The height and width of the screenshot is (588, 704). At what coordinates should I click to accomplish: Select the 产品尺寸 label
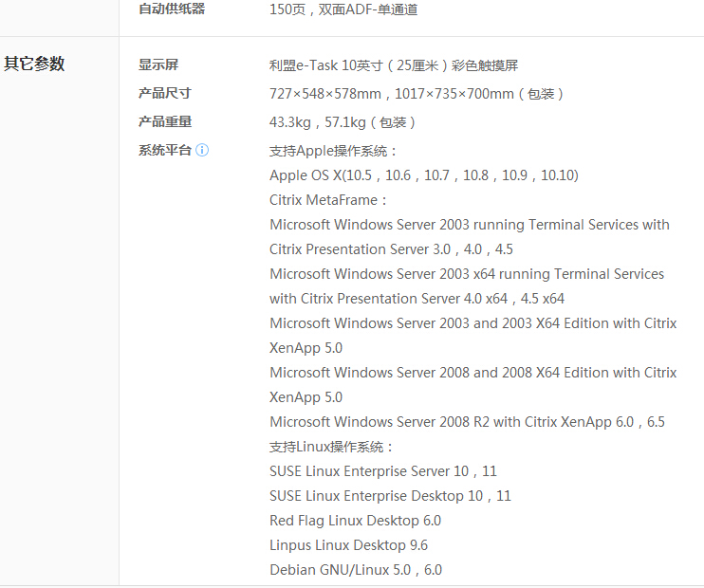165,93
